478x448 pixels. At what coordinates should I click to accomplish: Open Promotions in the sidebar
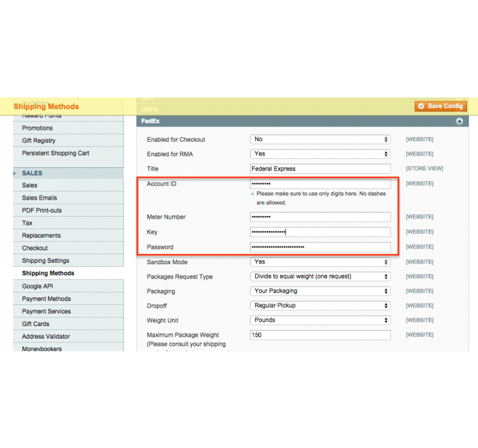coord(69,128)
